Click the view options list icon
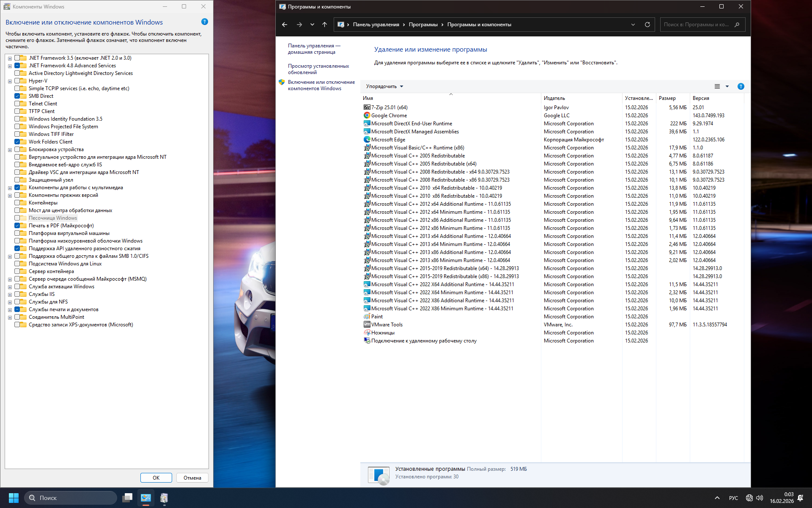 coord(717,86)
